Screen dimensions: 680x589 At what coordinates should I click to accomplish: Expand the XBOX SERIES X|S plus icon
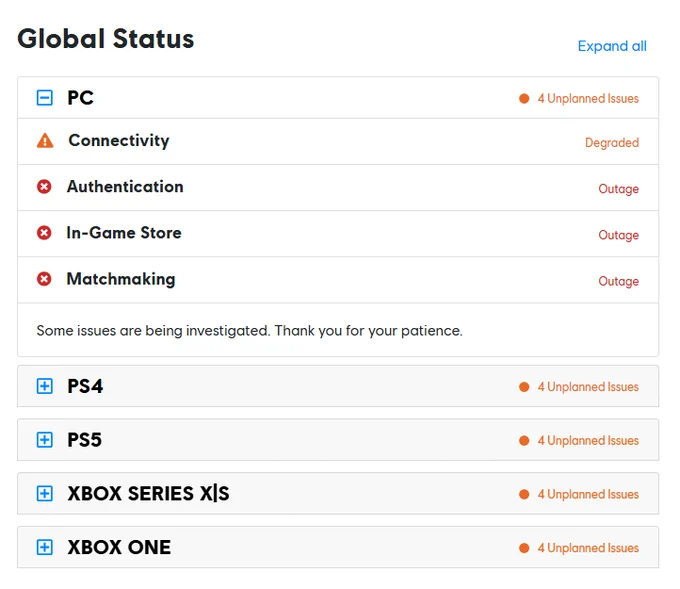(x=44, y=493)
